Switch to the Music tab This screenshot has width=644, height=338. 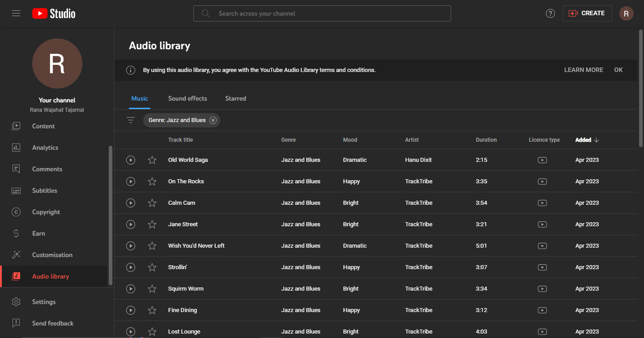click(x=140, y=98)
